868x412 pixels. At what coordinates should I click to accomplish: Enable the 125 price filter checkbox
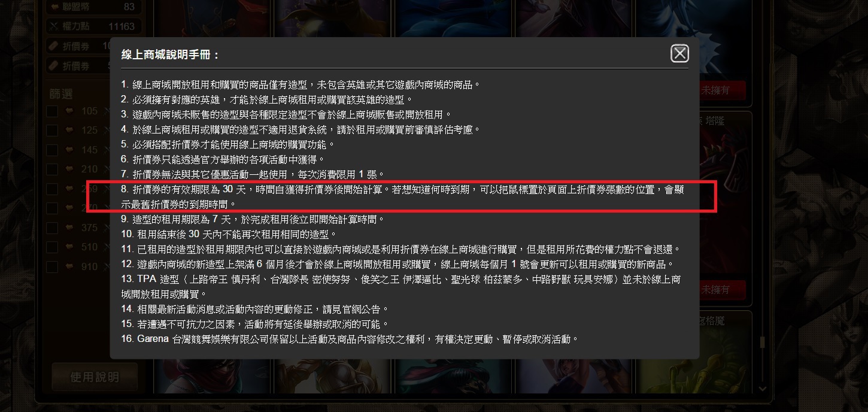click(52, 130)
